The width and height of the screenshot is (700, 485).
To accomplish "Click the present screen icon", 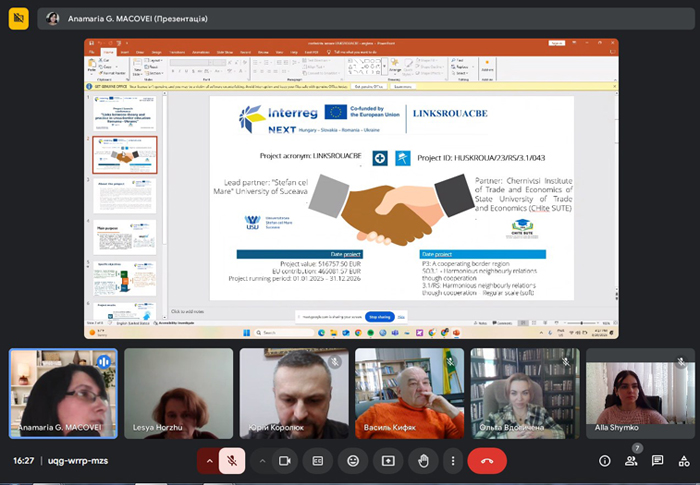I will (x=388, y=461).
